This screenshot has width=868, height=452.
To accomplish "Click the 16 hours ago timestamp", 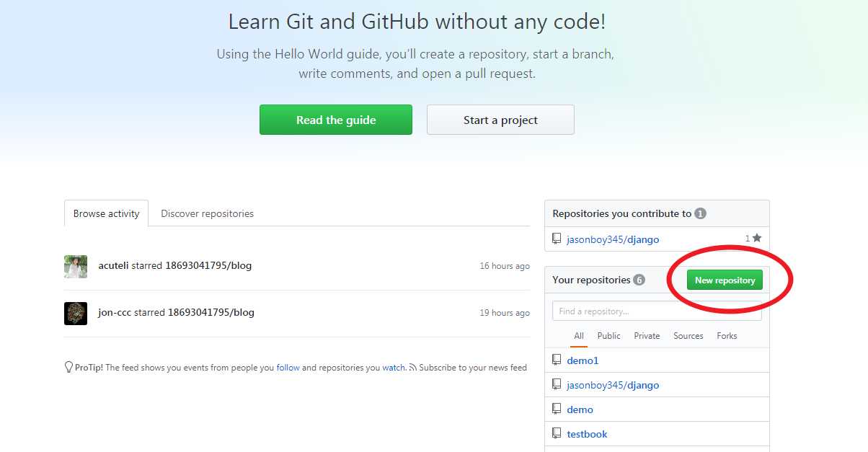I will click(505, 266).
